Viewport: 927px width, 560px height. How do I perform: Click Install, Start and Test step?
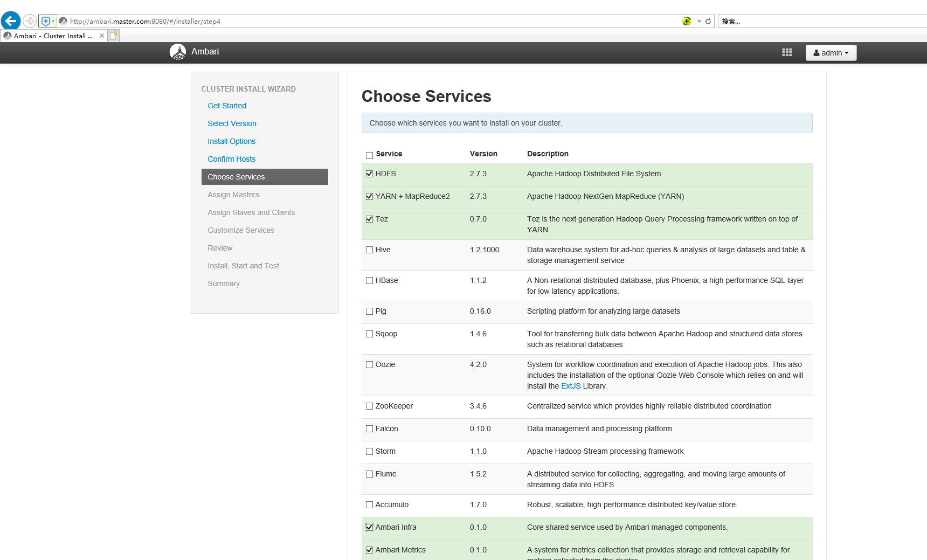tap(243, 266)
